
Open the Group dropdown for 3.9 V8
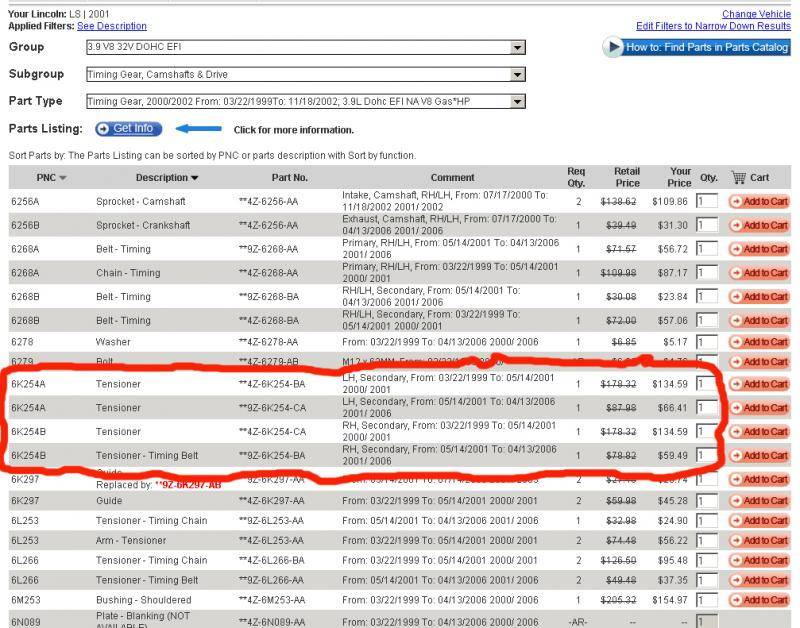(517, 47)
